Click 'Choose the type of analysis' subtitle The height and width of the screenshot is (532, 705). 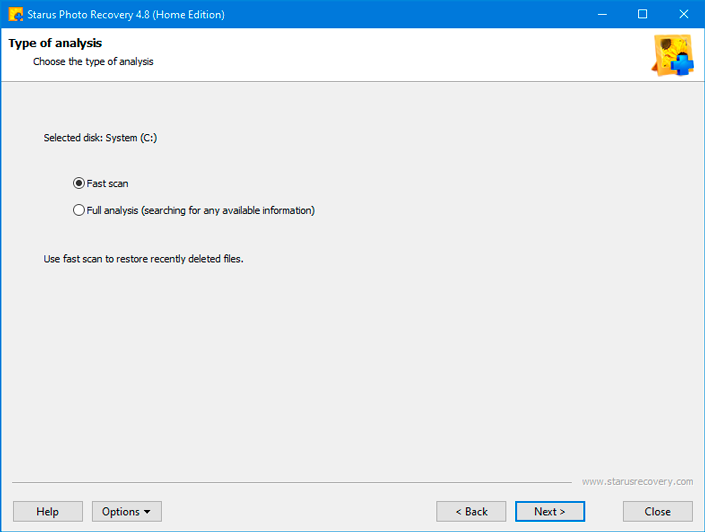click(93, 62)
